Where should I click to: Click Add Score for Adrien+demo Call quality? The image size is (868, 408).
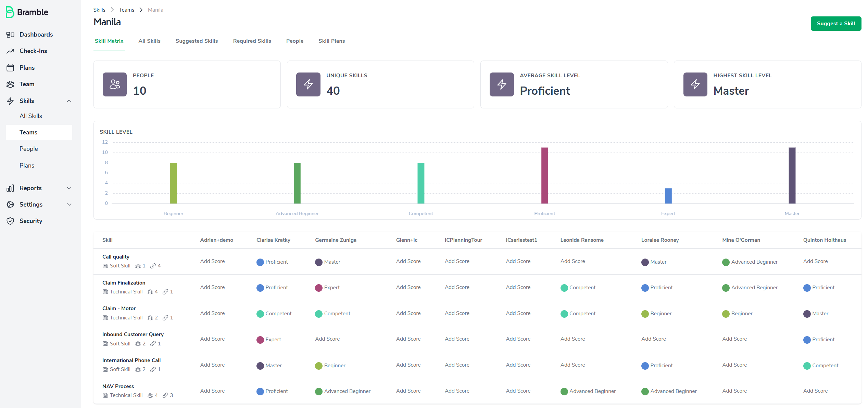pyautogui.click(x=212, y=261)
